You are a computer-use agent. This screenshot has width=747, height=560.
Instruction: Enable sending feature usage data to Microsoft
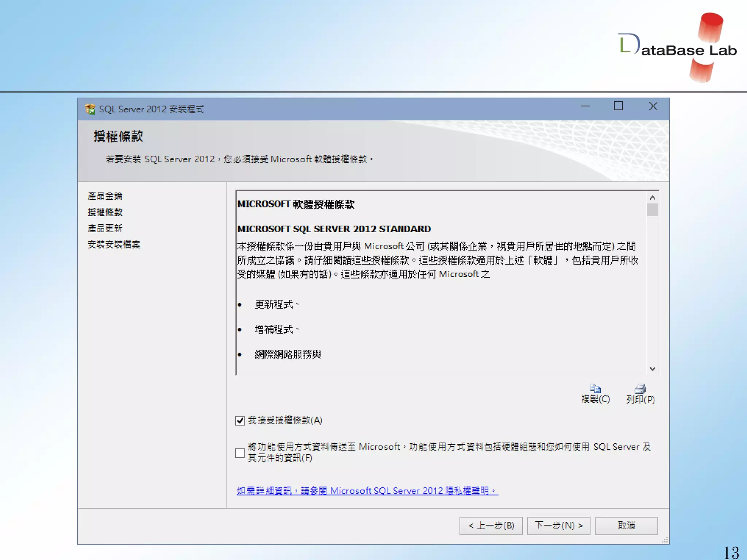[x=240, y=453]
